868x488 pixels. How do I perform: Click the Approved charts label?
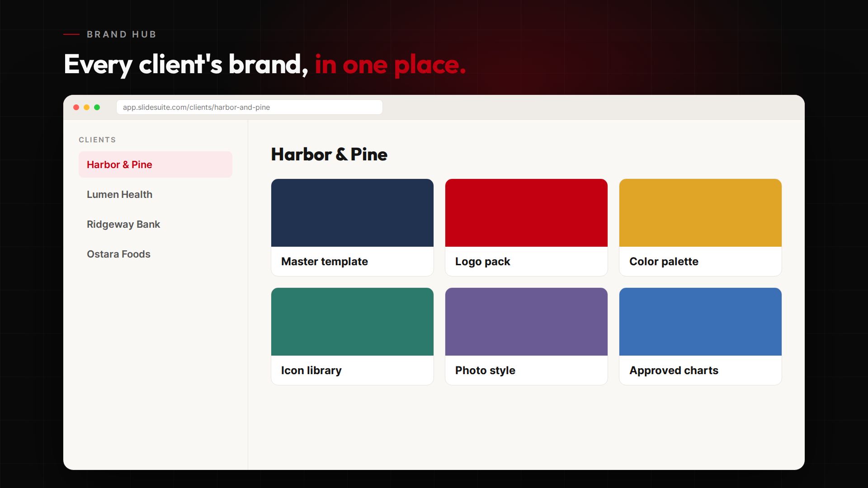[x=674, y=371]
